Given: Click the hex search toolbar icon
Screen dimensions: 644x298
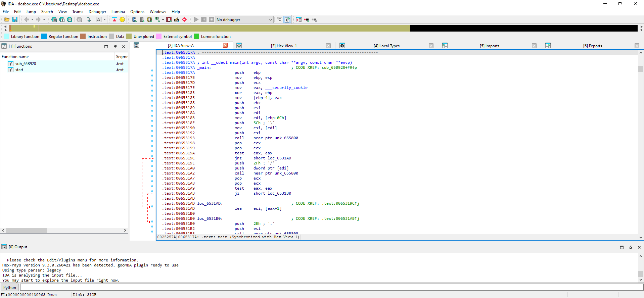Looking at the screenshot, I should click(54, 19).
